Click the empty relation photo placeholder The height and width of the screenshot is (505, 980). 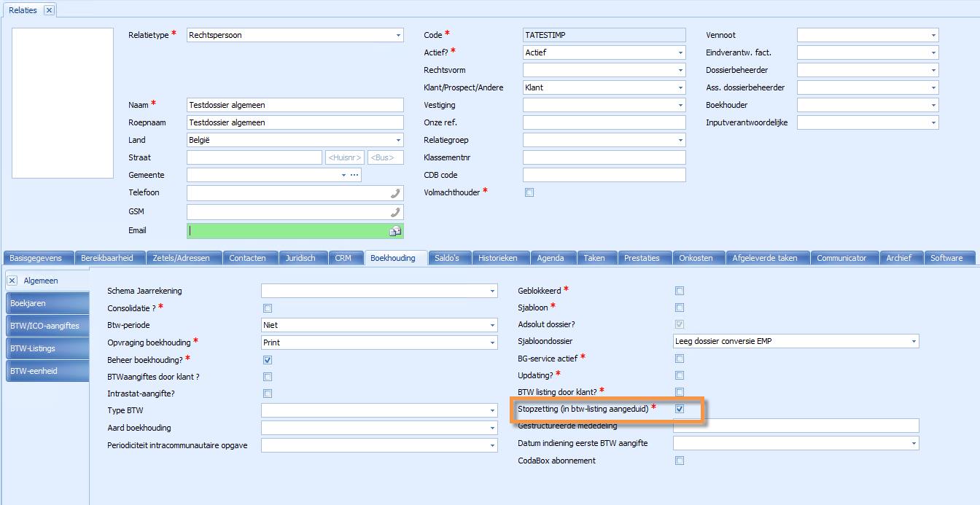[63, 103]
